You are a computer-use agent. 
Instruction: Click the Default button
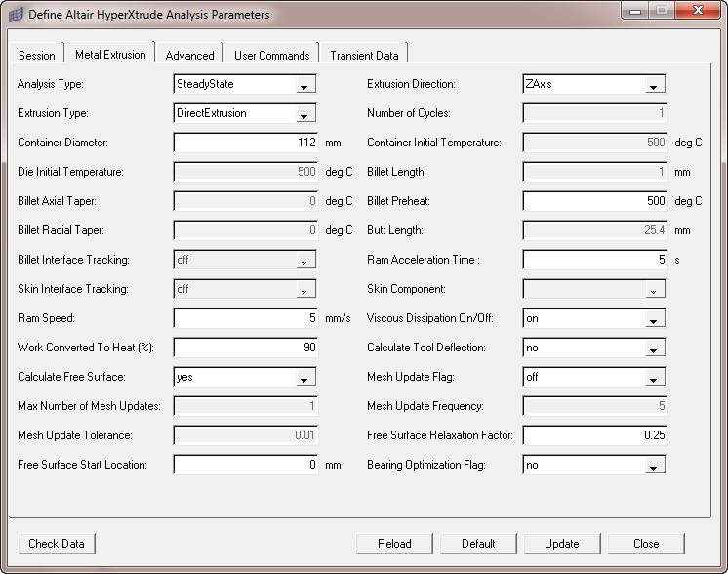point(478,544)
